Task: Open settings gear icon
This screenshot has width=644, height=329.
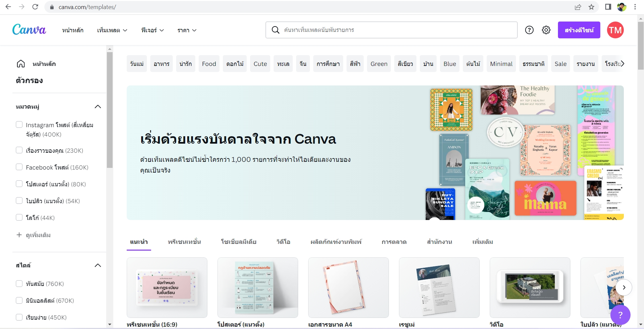Action: 546,30
